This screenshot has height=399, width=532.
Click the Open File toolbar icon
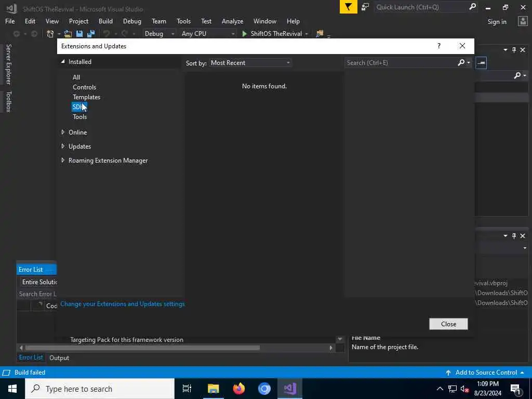[68, 34]
